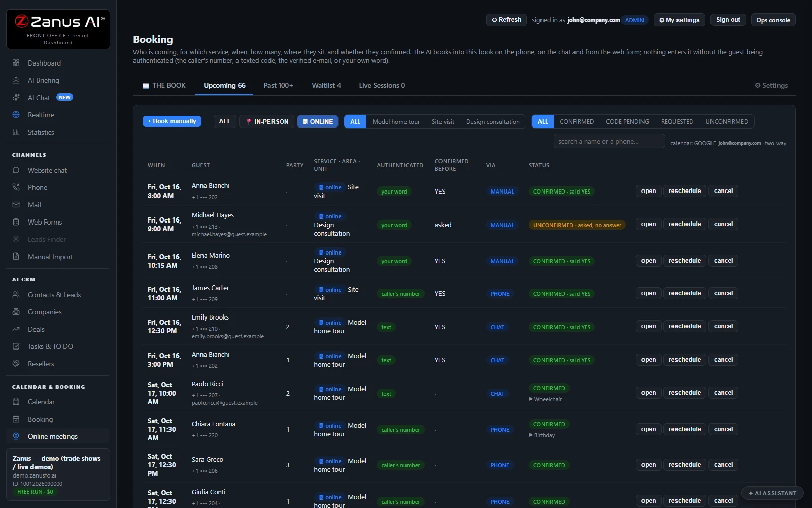Click the Manual Import icon
The height and width of the screenshot is (508, 812).
coord(16,257)
